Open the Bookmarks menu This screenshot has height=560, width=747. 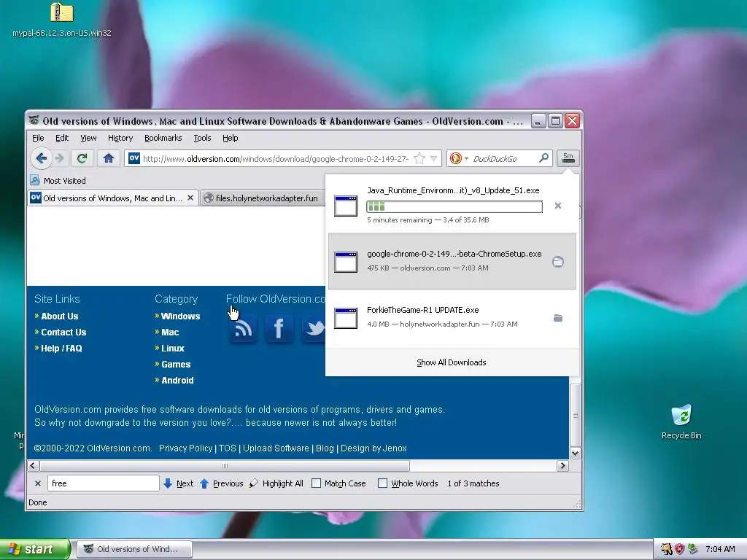(163, 138)
